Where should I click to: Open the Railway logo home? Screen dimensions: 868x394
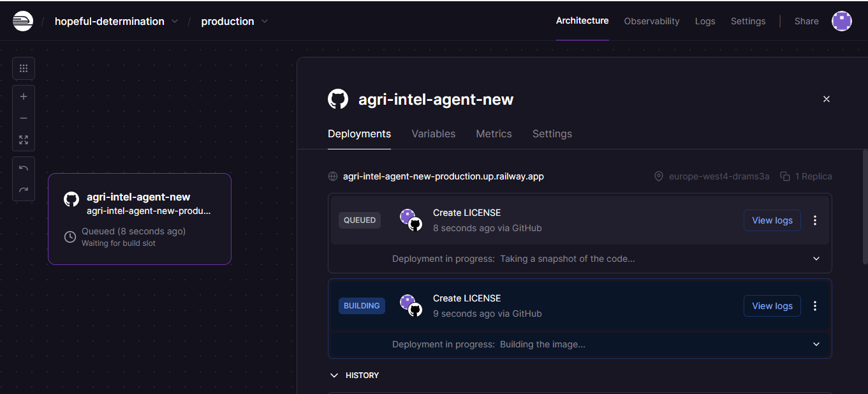coord(22,21)
